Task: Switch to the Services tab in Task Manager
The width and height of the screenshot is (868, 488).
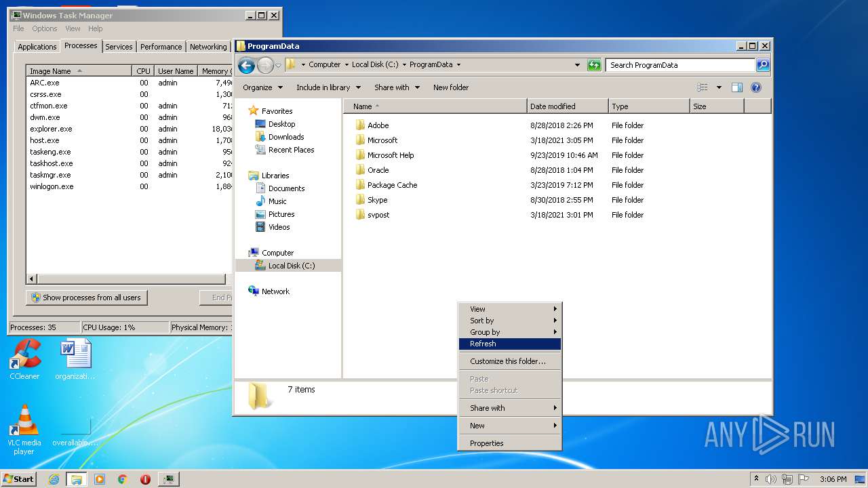Action: point(119,47)
